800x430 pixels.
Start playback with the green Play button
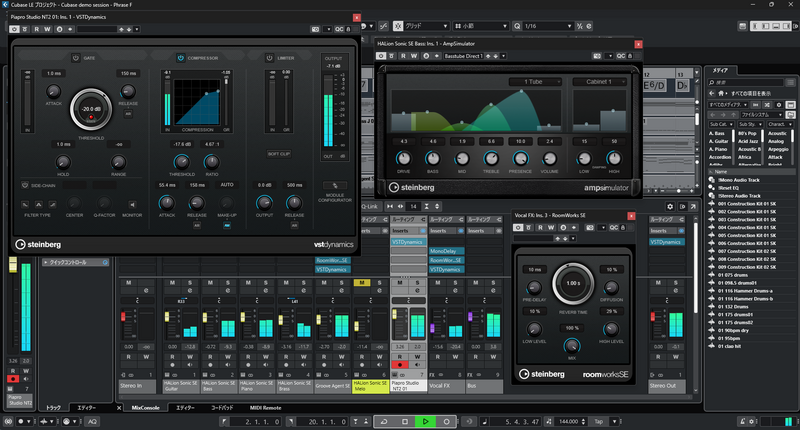tap(426, 422)
